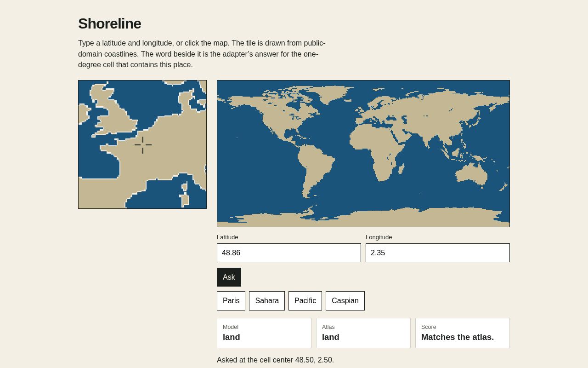
Task: Click the Shoreline heading
Action: pyautogui.click(x=109, y=23)
